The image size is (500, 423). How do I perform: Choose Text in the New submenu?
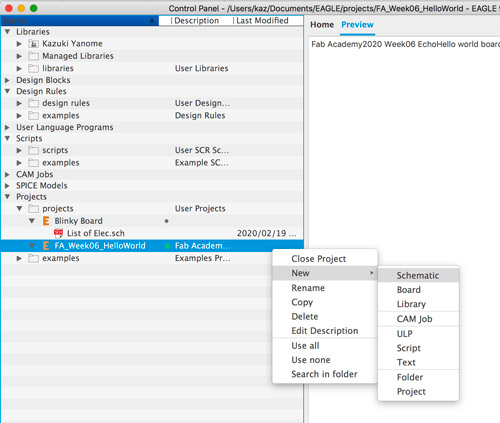click(x=418, y=362)
